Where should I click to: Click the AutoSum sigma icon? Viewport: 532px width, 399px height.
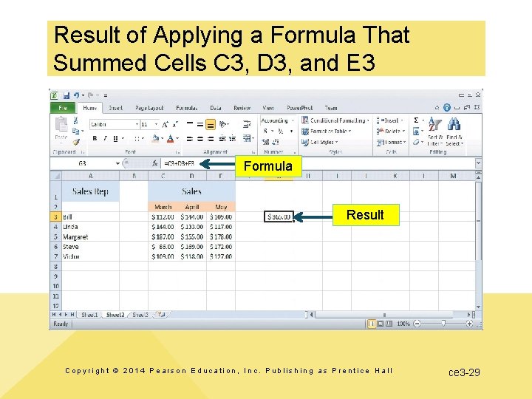[416, 120]
